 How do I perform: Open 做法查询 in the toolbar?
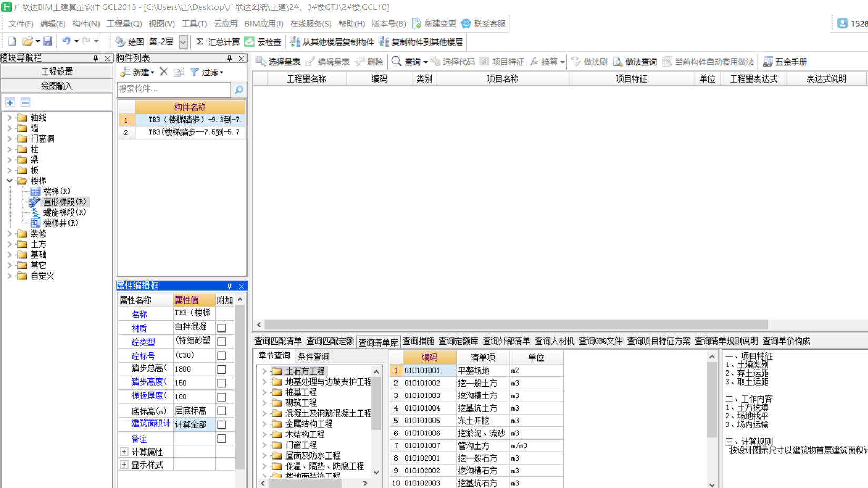pos(635,62)
